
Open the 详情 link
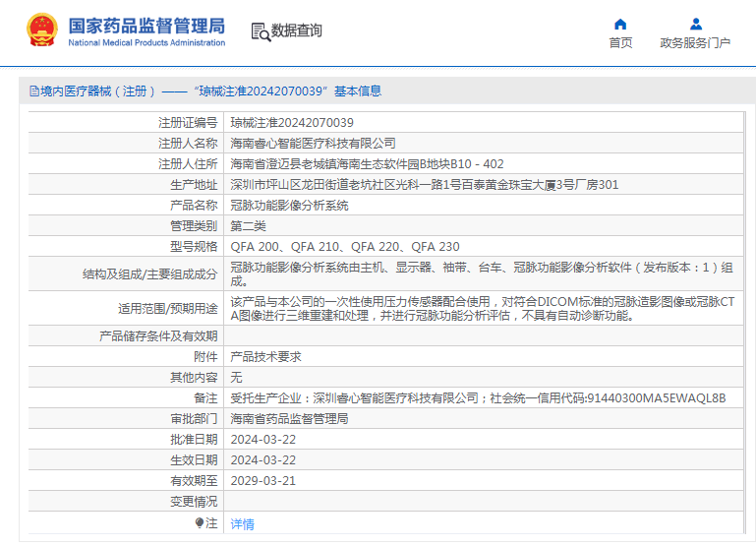pyautogui.click(x=242, y=523)
